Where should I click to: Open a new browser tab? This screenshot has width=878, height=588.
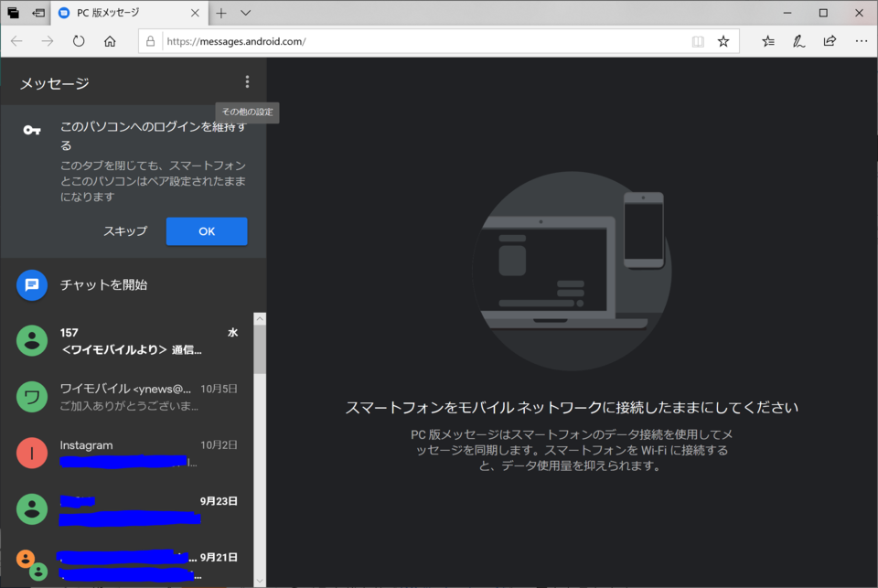[x=221, y=13]
